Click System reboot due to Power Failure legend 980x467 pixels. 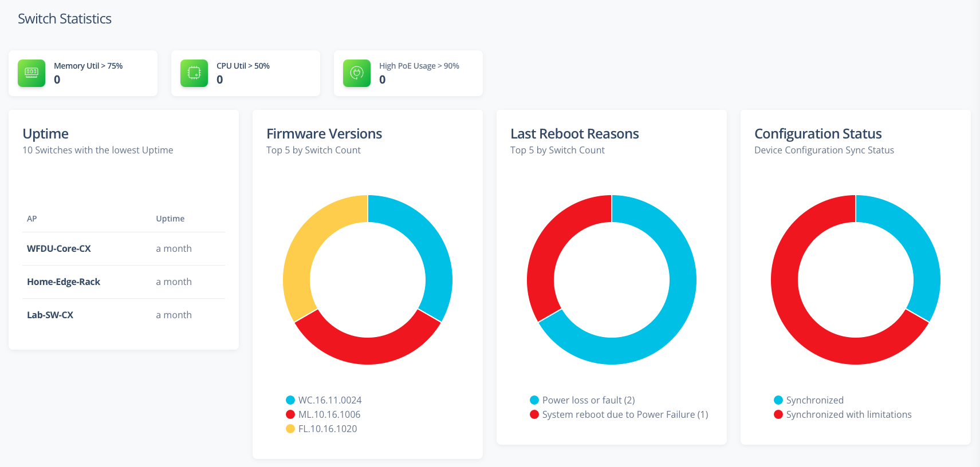point(625,414)
